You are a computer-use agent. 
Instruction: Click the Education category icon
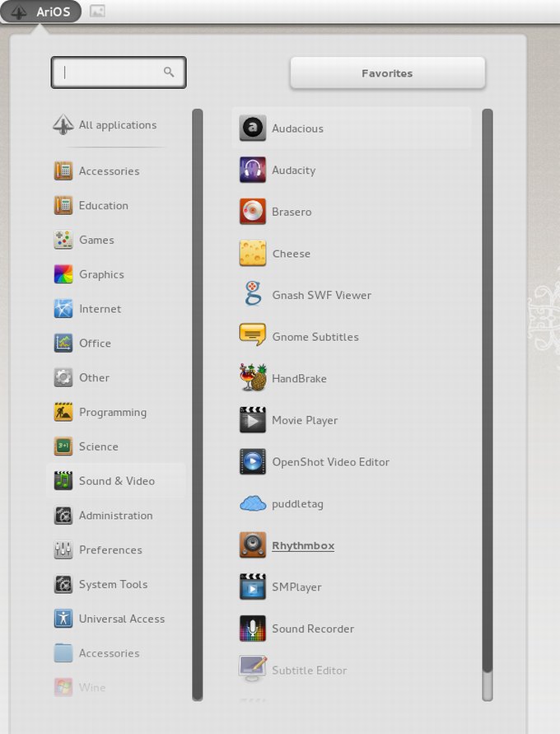click(x=63, y=205)
